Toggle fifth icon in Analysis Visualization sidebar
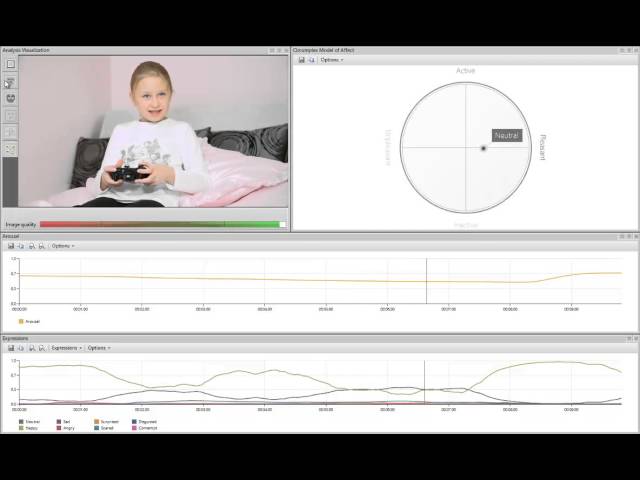The image size is (640, 480). 11,132
